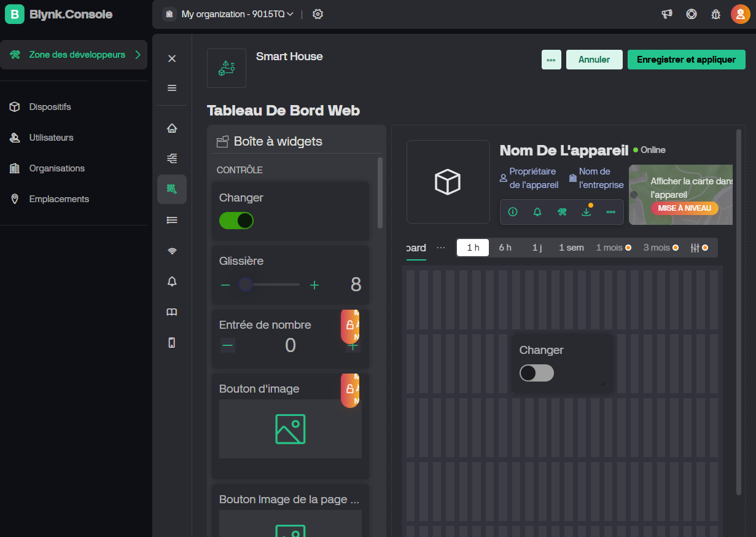Expand Zone des développeurs chevron
The height and width of the screenshot is (537, 756).
pyautogui.click(x=138, y=55)
